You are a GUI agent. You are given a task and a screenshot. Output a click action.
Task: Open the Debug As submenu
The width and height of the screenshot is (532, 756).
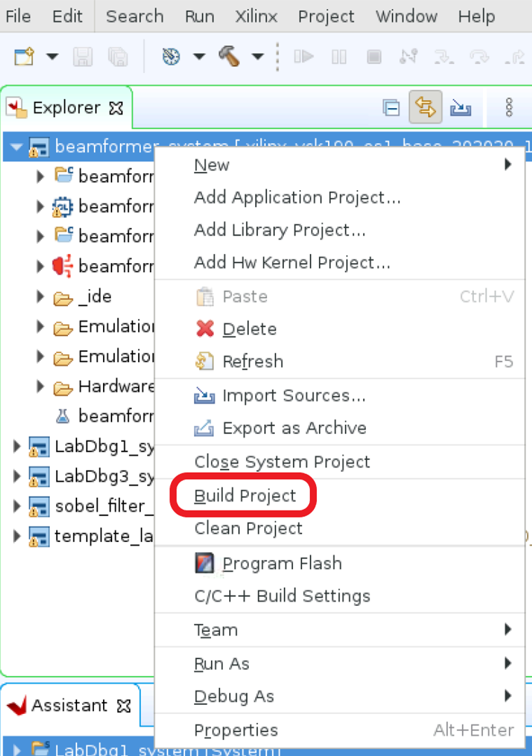(x=234, y=696)
